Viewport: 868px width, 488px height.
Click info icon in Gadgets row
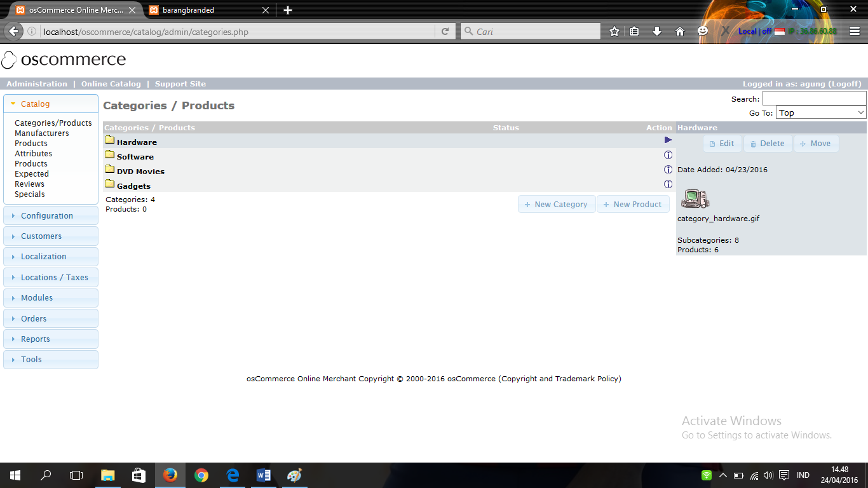pyautogui.click(x=668, y=184)
